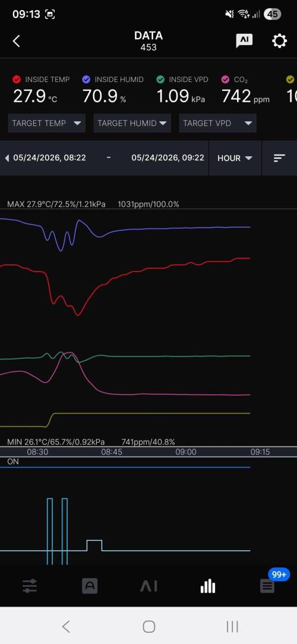Viewport: 297px width, 644px height.
Task: Select the data bar chart tab
Action: pyautogui.click(x=208, y=586)
